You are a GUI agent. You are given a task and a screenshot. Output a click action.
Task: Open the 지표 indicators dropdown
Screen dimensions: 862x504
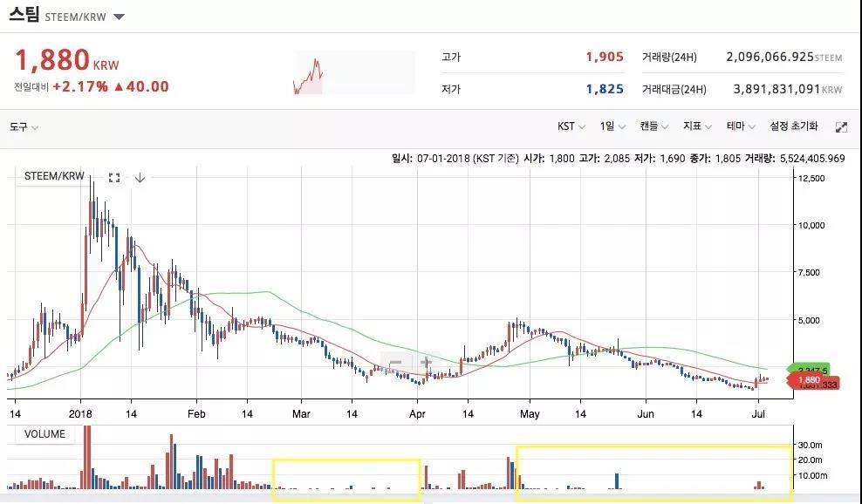click(x=697, y=126)
